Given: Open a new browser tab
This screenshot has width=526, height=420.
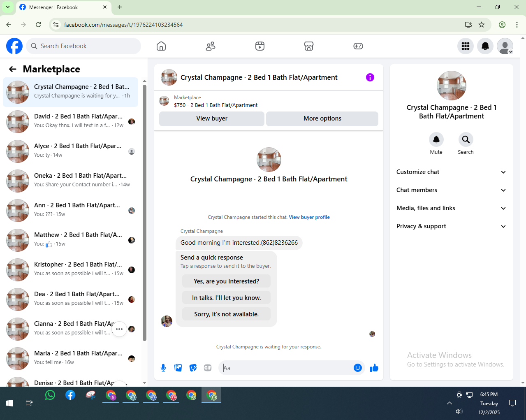Looking at the screenshot, I should point(120,7).
